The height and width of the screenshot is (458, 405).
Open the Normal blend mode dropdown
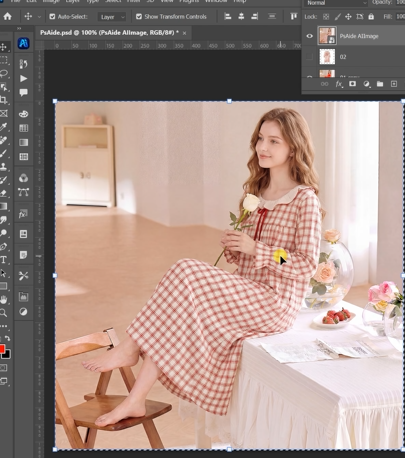coord(336,3)
